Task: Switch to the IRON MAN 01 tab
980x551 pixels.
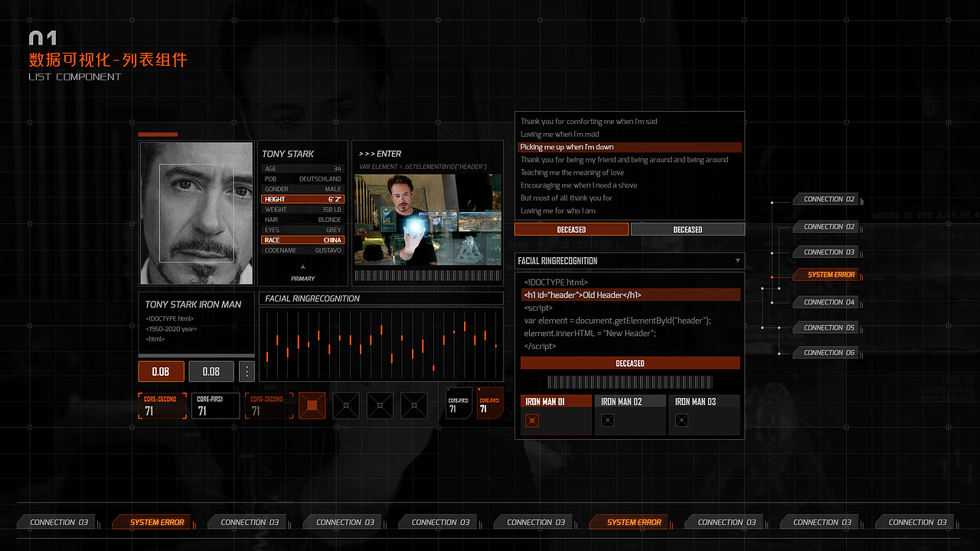Action: coord(556,401)
